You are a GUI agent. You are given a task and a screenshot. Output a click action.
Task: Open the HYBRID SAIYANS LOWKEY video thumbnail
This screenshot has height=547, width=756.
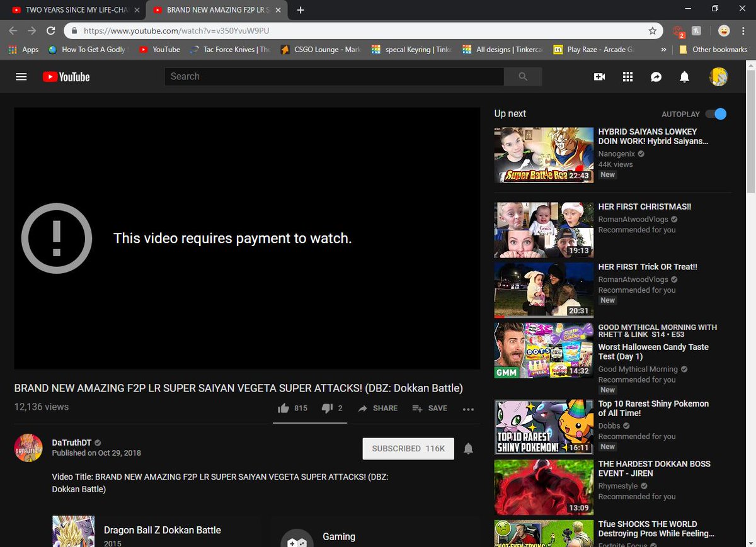pyautogui.click(x=544, y=155)
